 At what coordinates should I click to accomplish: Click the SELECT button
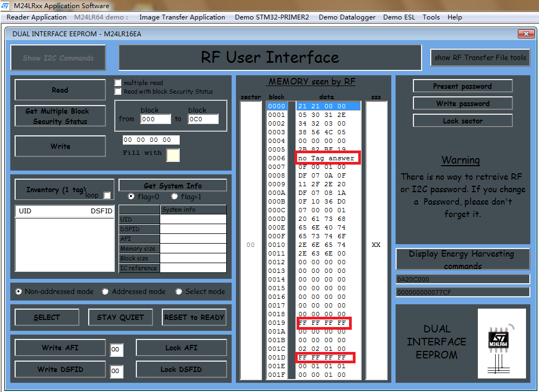47,317
